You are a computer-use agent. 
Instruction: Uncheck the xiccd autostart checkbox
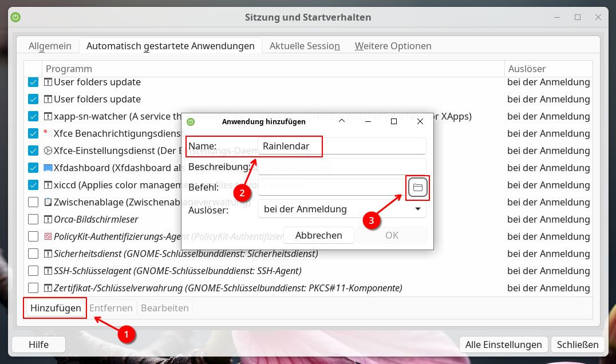tap(33, 185)
